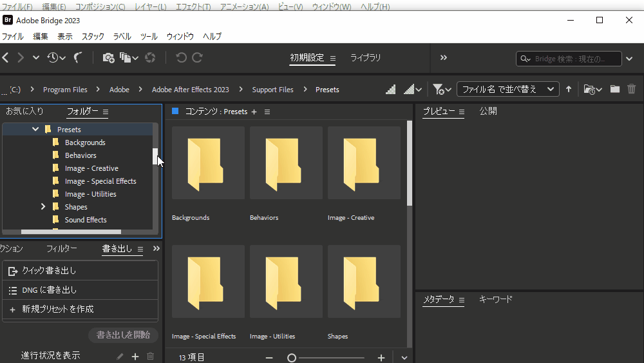Increase thumbnail size plus button
Screen dimensions: 644x363
click(381, 358)
